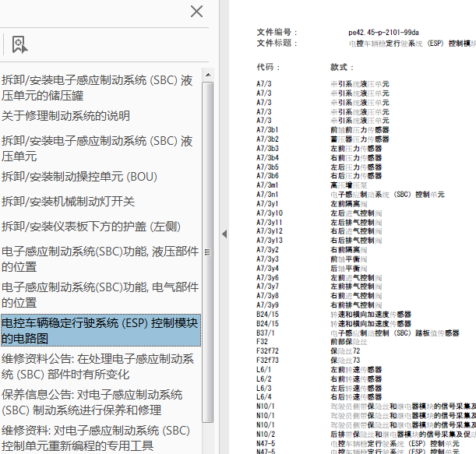Click code L6/4 in the list
Image resolution: width=476 pixels, height=454 pixels.
pyautogui.click(x=264, y=397)
